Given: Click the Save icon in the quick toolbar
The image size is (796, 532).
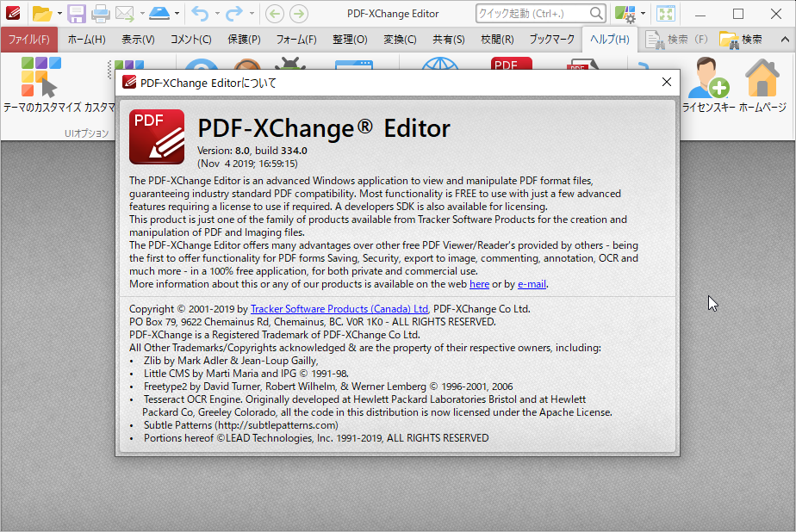Looking at the screenshot, I should click(x=78, y=14).
